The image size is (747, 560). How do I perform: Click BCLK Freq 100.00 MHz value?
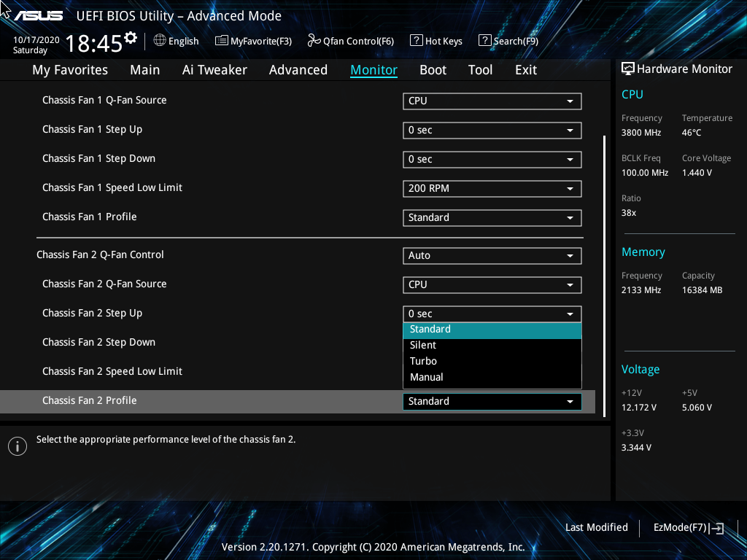[x=645, y=172]
